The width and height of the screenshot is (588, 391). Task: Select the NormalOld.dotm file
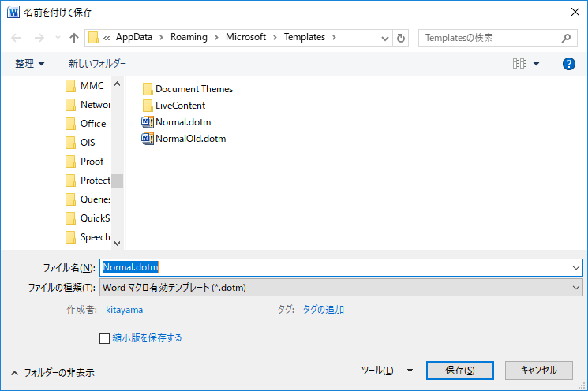pos(184,139)
